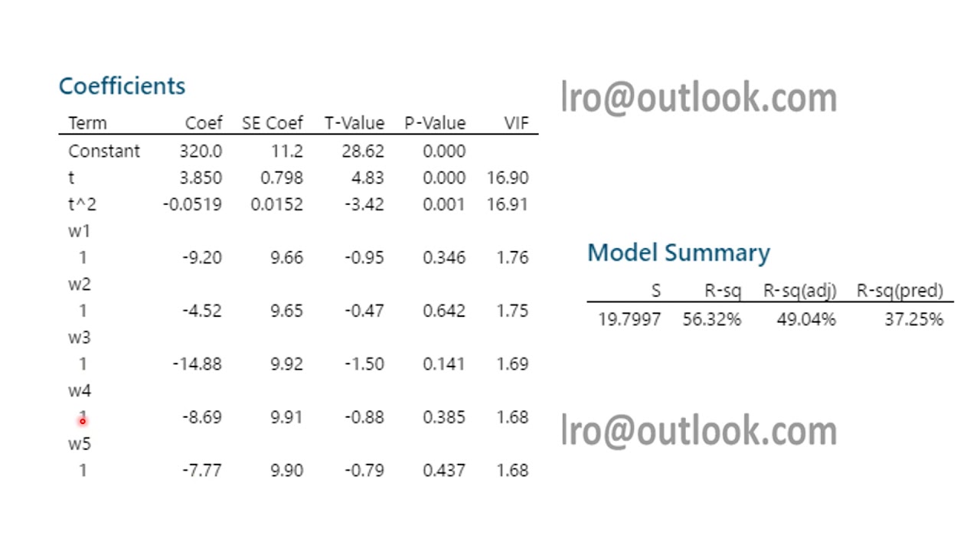Click the Model Summary heading
980x551 pixels.
[678, 253]
